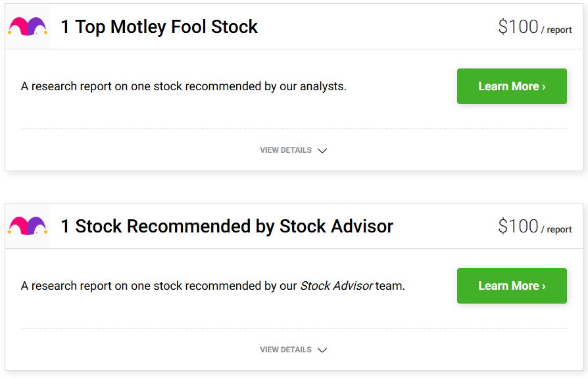Expand details chevron under Stock Advisor report
The width and height of the screenshot is (588, 378).
coord(322,350)
